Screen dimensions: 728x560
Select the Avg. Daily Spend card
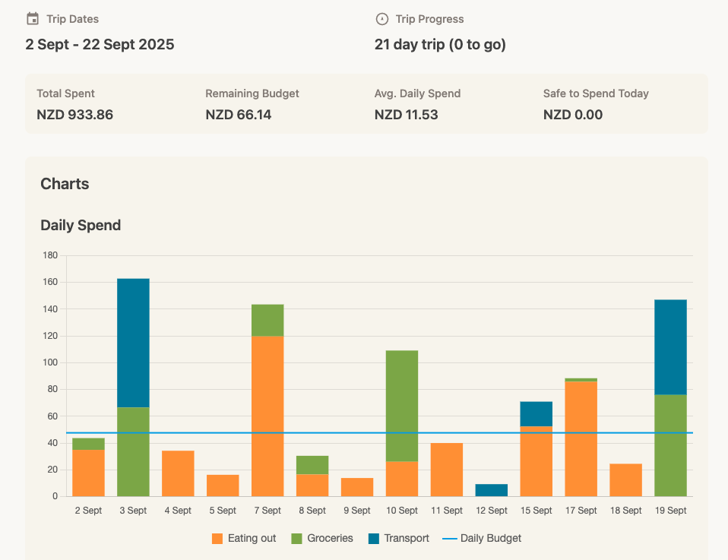[405, 105]
